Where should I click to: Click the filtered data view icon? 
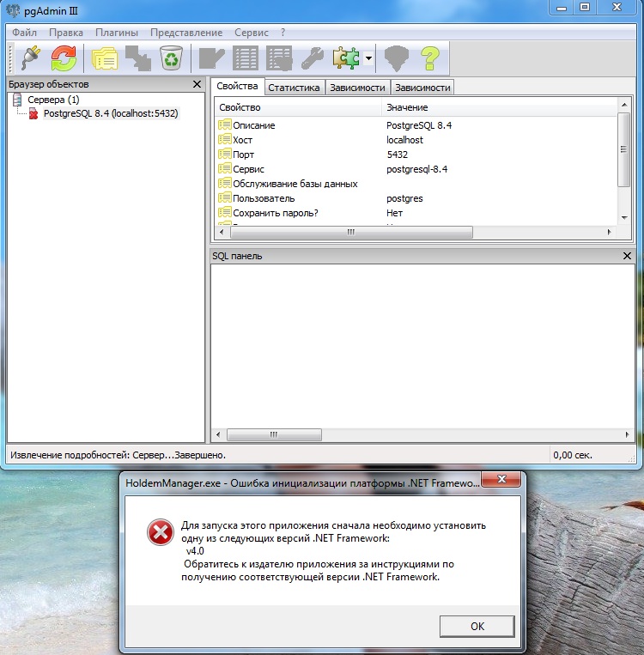(x=279, y=58)
